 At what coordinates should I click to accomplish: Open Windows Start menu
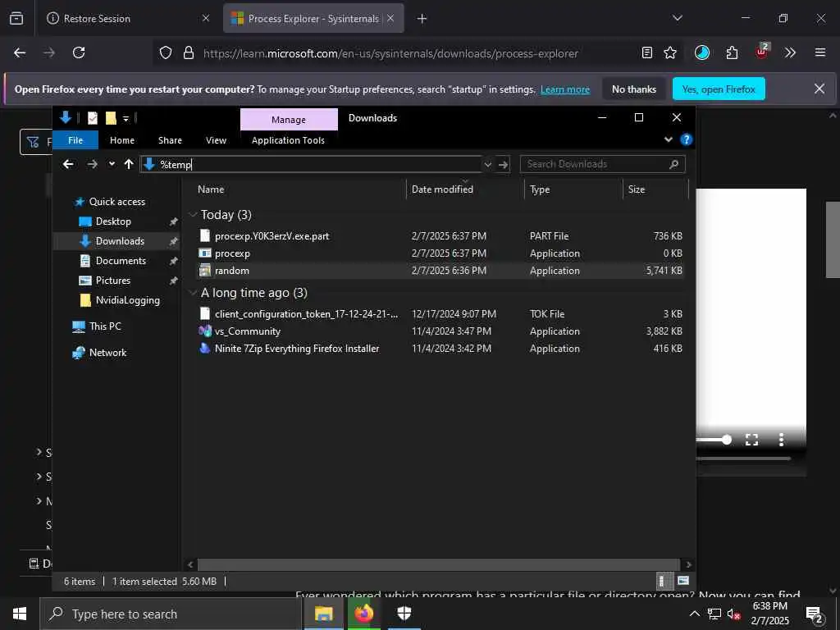click(x=20, y=614)
